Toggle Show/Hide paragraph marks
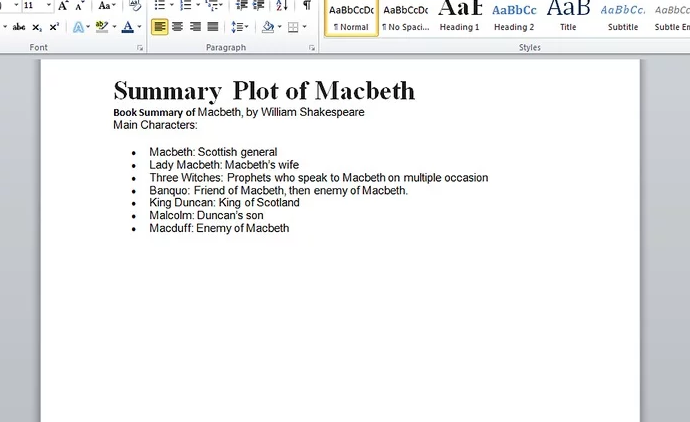690x422 pixels. tap(307, 5)
